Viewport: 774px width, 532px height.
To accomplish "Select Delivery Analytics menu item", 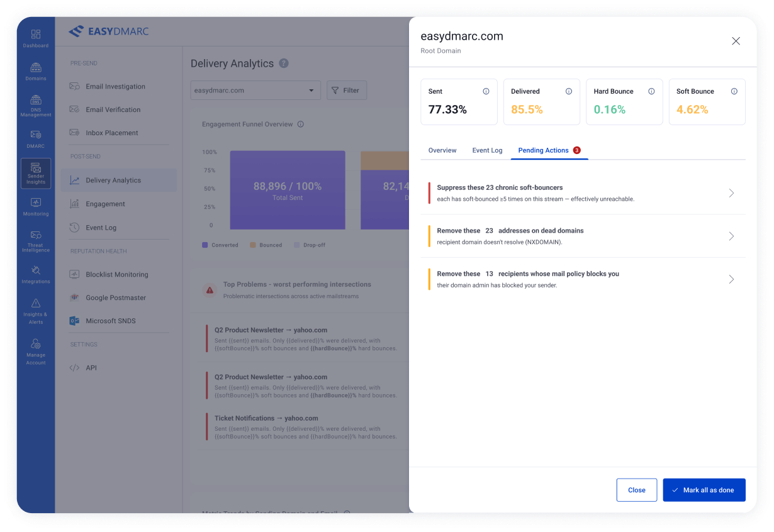I will [118, 180].
